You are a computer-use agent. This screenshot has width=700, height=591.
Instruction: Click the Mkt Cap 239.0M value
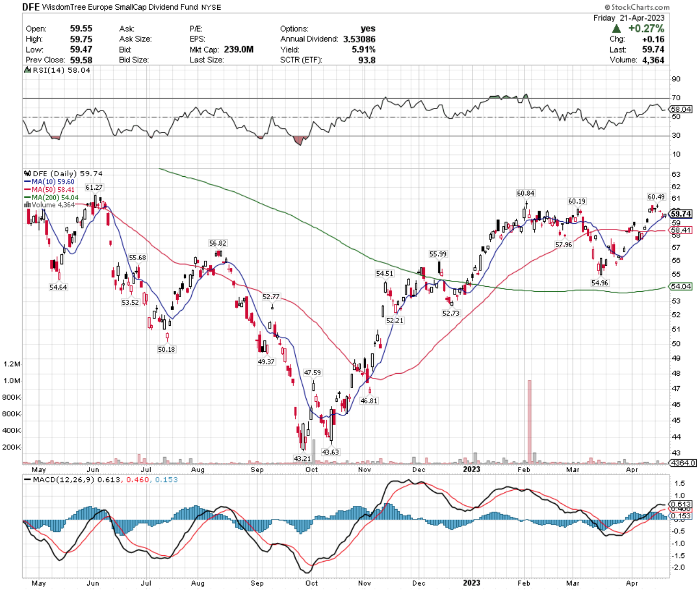[x=238, y=49]
